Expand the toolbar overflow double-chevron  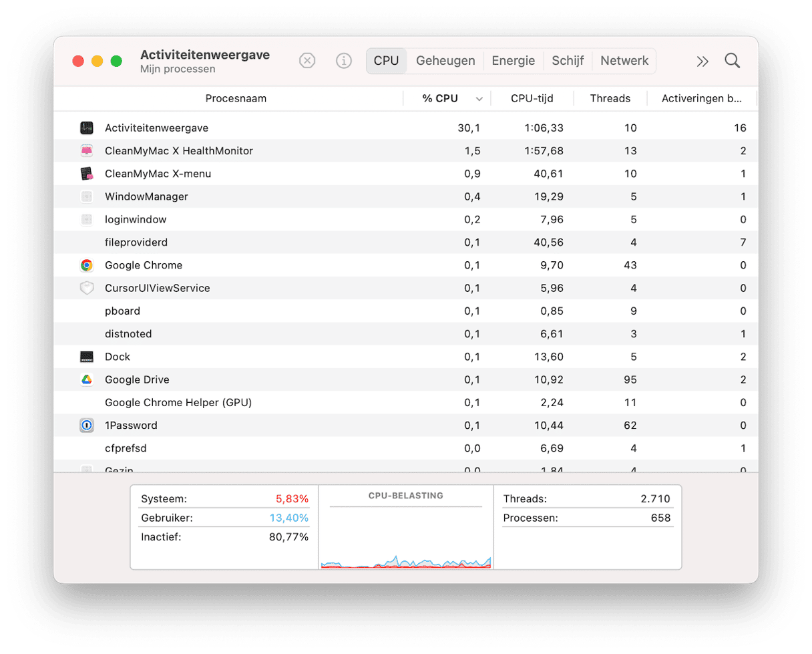702,61
